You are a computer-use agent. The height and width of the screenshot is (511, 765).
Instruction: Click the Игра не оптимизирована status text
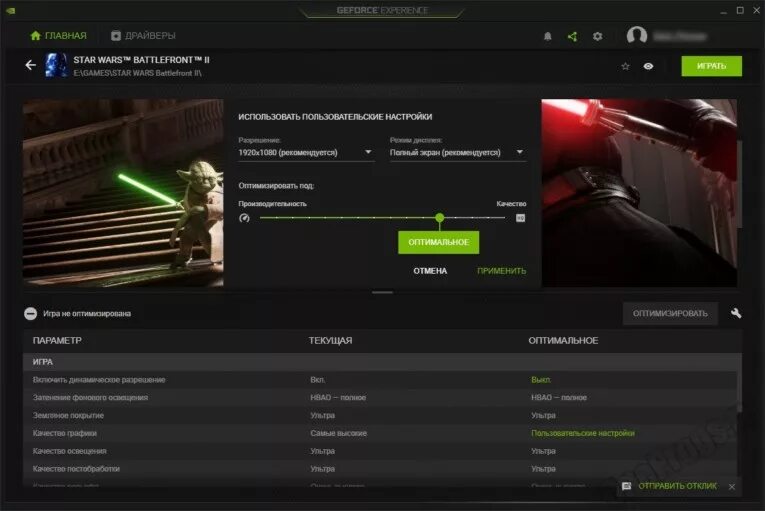pos(87,313)
